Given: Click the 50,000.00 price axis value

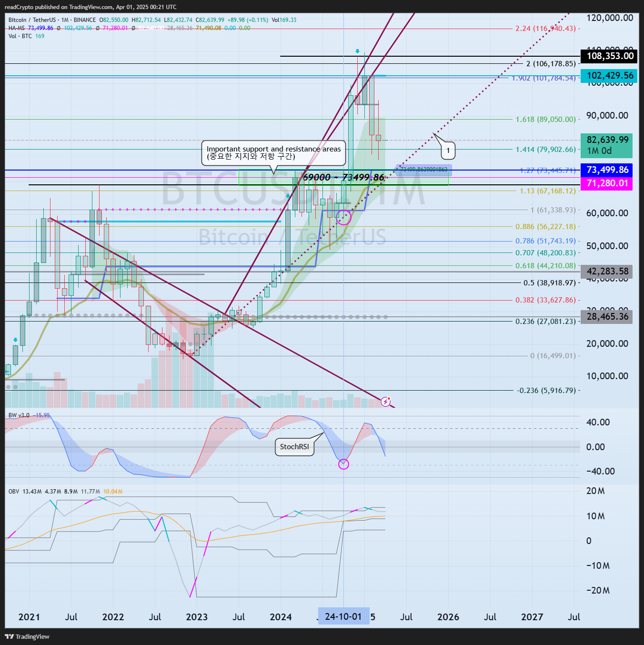Looking at the screenshot, I should (607, 246).
